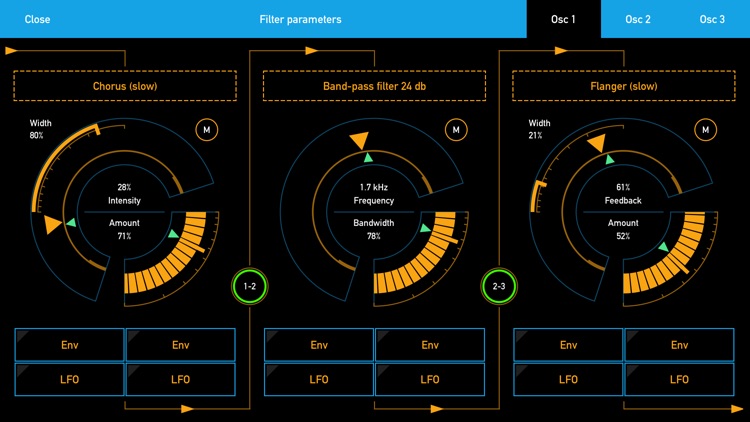Click the Width 80% label

40,129
